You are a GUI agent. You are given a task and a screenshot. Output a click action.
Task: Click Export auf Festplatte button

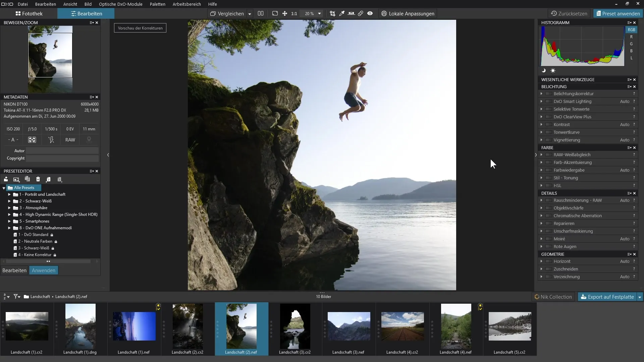[x=607, y=297]
